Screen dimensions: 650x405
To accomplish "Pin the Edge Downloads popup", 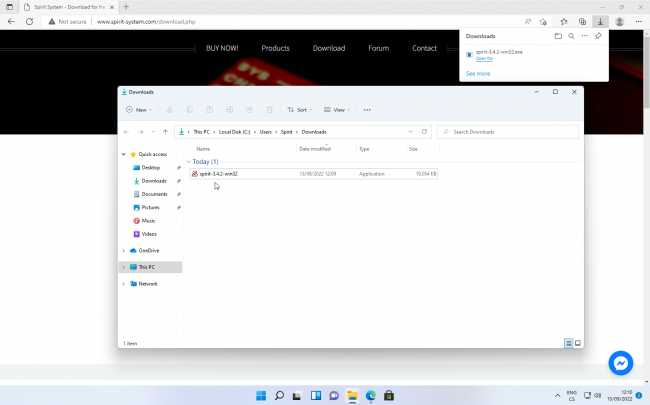I will click(x=598, y=36).
